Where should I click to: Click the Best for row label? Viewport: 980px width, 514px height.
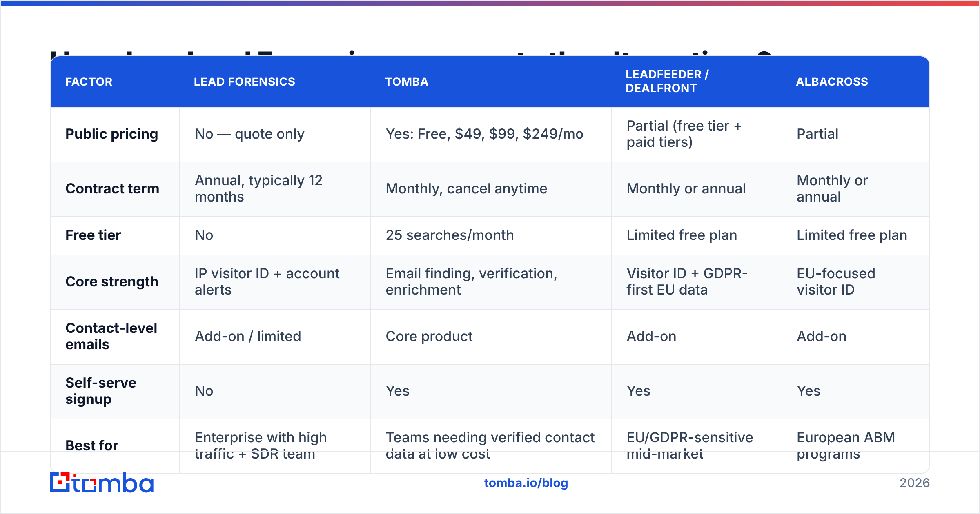point(92,445)
